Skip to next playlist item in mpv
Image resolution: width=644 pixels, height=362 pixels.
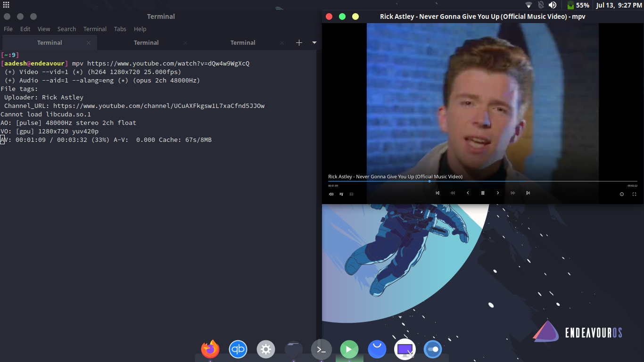coord(528,193)
